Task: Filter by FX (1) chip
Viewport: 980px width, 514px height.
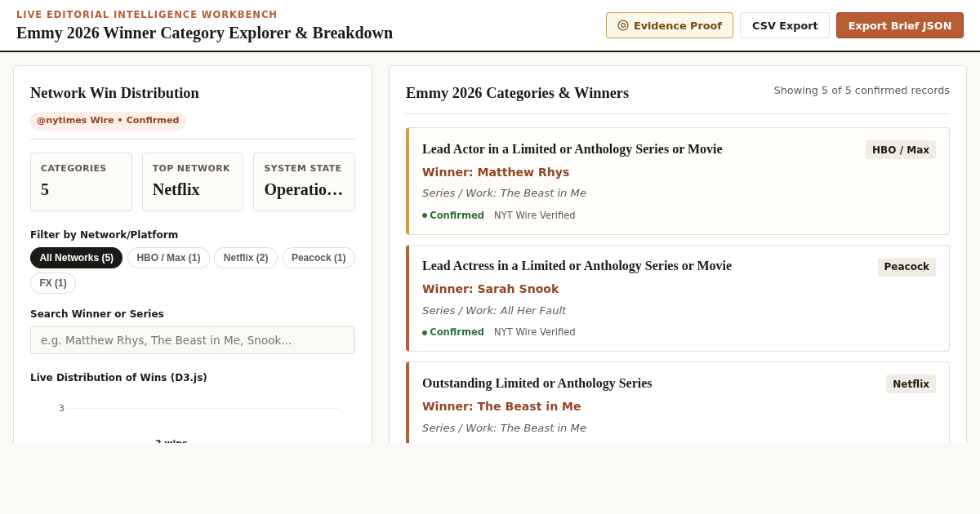Action: click(53, 283)
